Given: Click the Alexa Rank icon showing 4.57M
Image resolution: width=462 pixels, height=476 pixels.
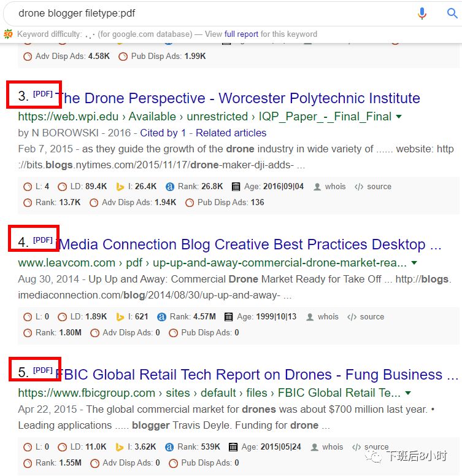Looking at the screenshot, I should 162,317.
